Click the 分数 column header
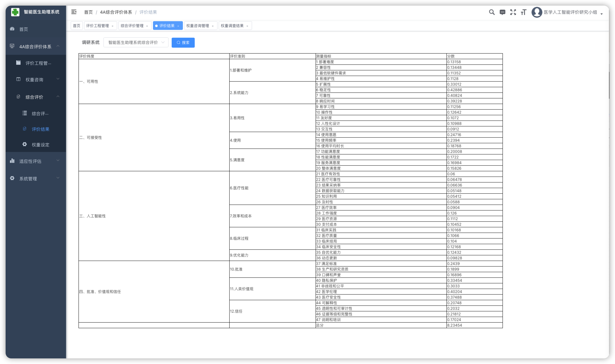This screenshot has height=364, width=615. coord(474,56)
